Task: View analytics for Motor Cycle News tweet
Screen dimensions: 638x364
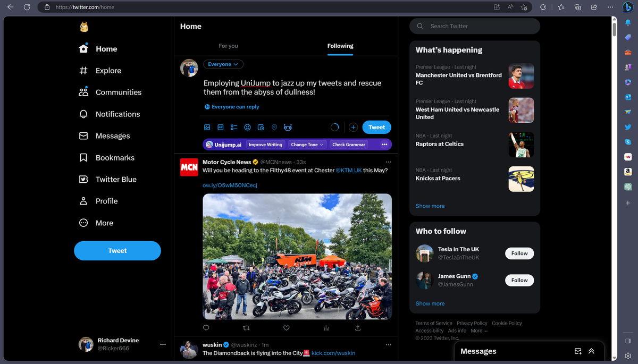Action: tap(326, 328)
